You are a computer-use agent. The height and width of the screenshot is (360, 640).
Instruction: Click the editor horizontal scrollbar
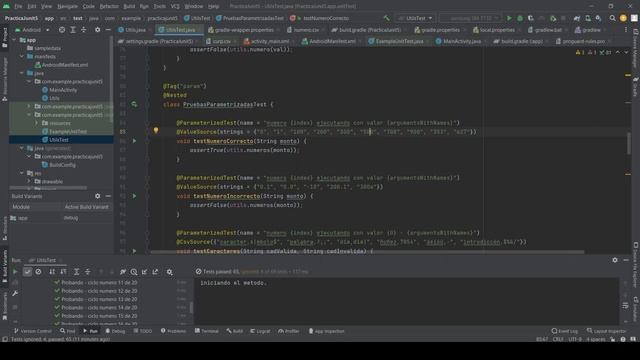(x=367, y=252)
